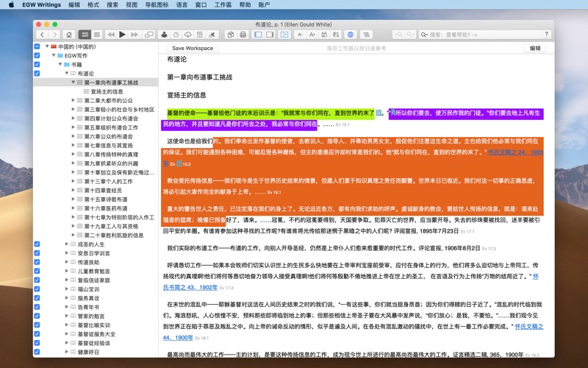Click the satellite-shaped toolbar icon
This screenshot has width=588, height=368.
point(212,35)
